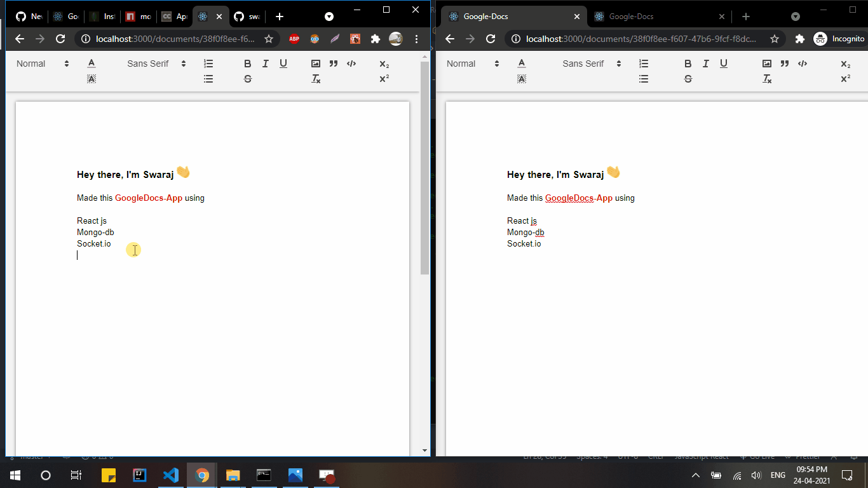
Task: Open File Explorer from taskbar
Action: (233, 475)
